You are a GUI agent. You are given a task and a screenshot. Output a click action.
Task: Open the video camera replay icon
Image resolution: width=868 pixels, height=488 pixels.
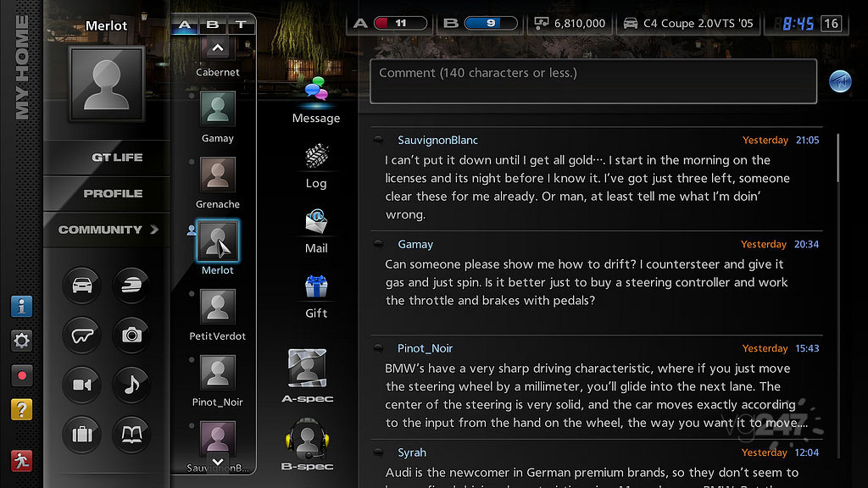click(82, 385)
